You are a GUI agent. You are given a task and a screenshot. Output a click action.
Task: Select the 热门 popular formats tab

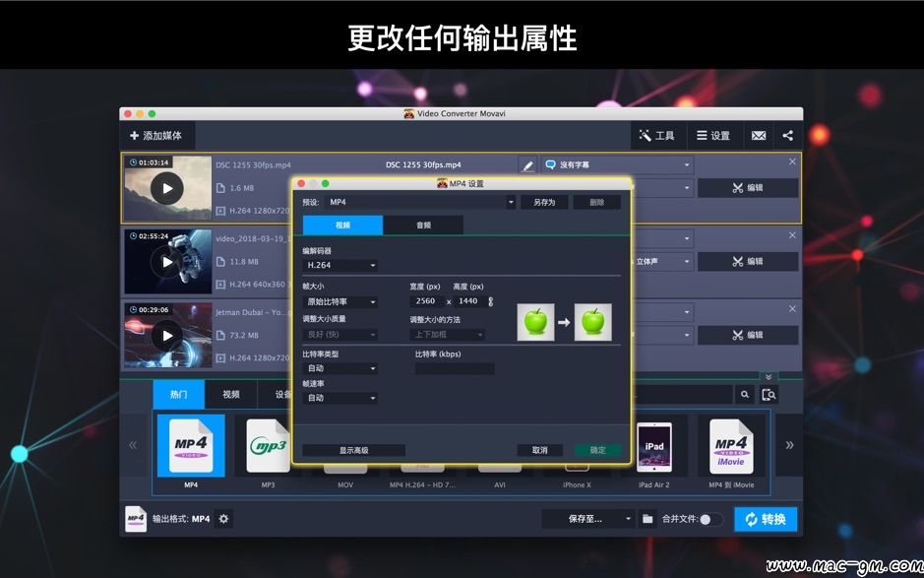coord(178,395)
